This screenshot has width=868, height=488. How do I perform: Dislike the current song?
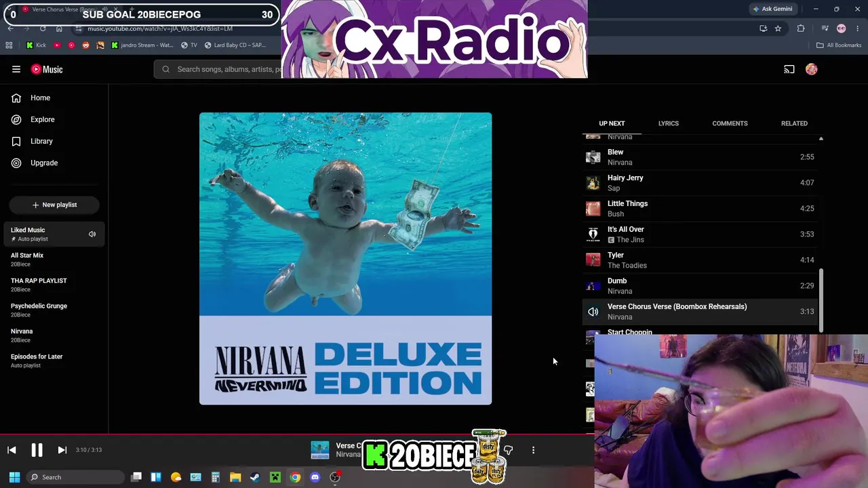click(x=509, y=450)
